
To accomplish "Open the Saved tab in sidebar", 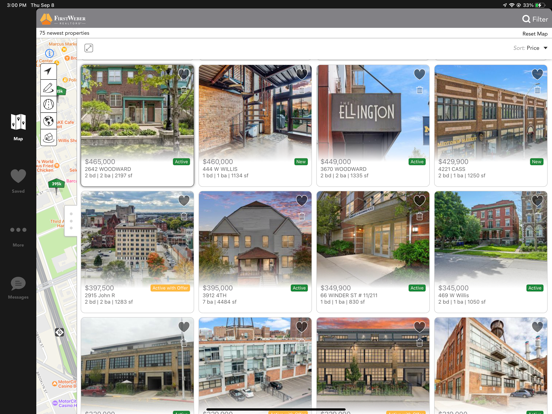I will pyautogui.click(x=18, y=181).
